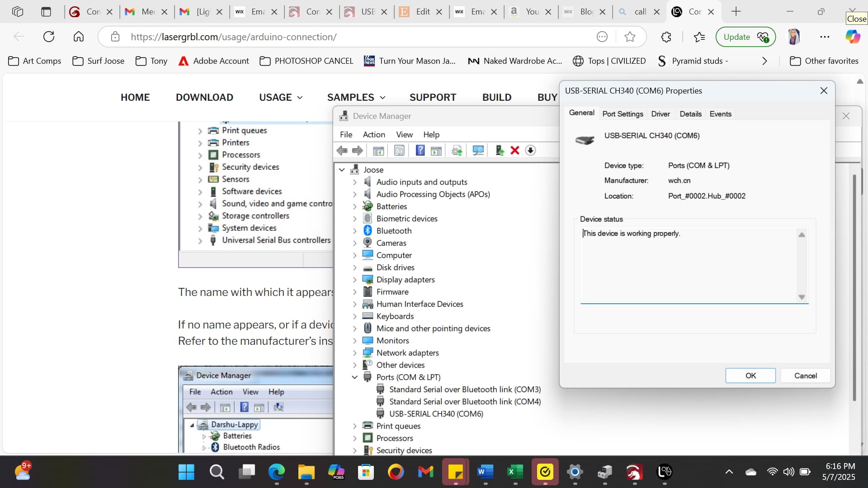868x488 pixels.
Task: Click the browser Refresh icon
Action: click(49, 37)
